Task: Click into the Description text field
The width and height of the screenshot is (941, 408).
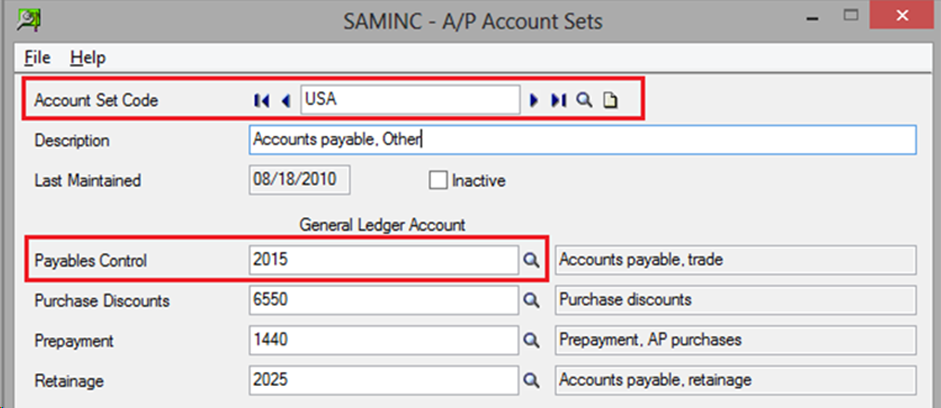Action: 582,140
